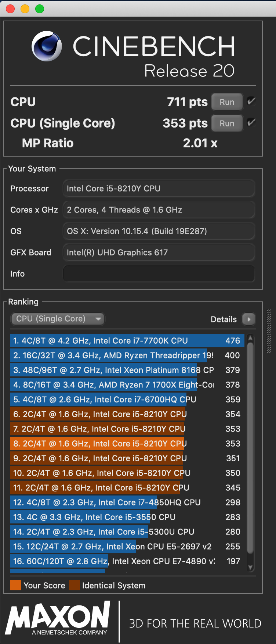
Task: Select the AMD Ryzen Threadripper ranking row
Action: pos(127,355)
